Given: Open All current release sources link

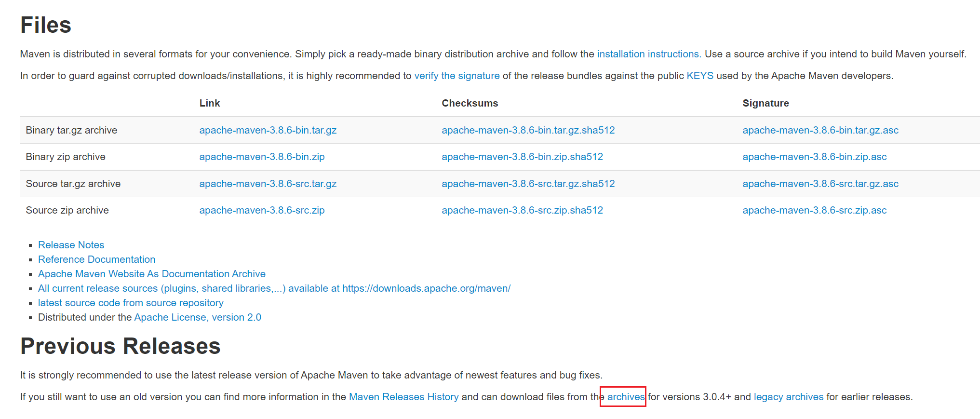Looking at the screenshot, I should click(274, 288).
